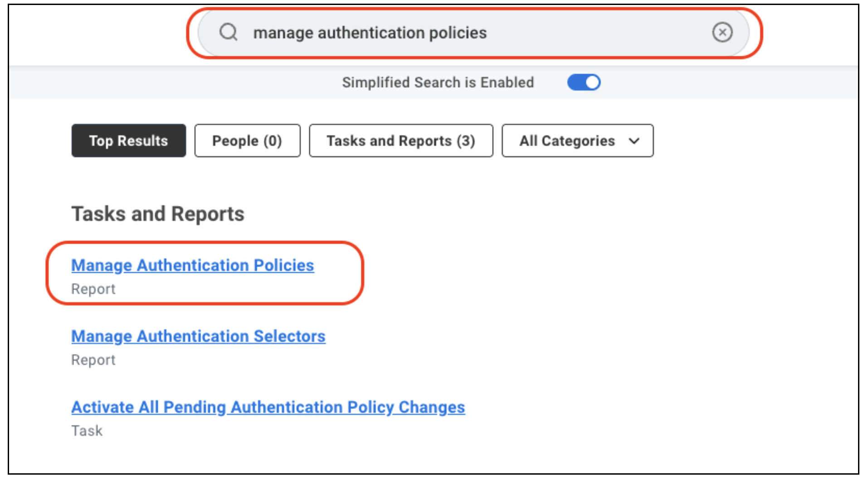The height and width of the screenshot is (481, 868).
Task: Open the Manage Authentication Selectors report
Action: tap(198, 336)
